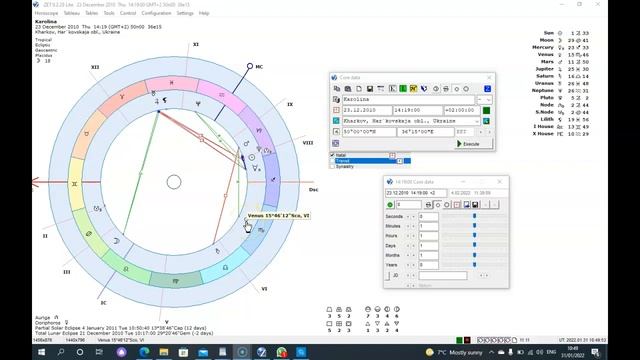Click the place icon beside Kharkov field
This screenshot has height=360, width=640.
click(336, 121)
